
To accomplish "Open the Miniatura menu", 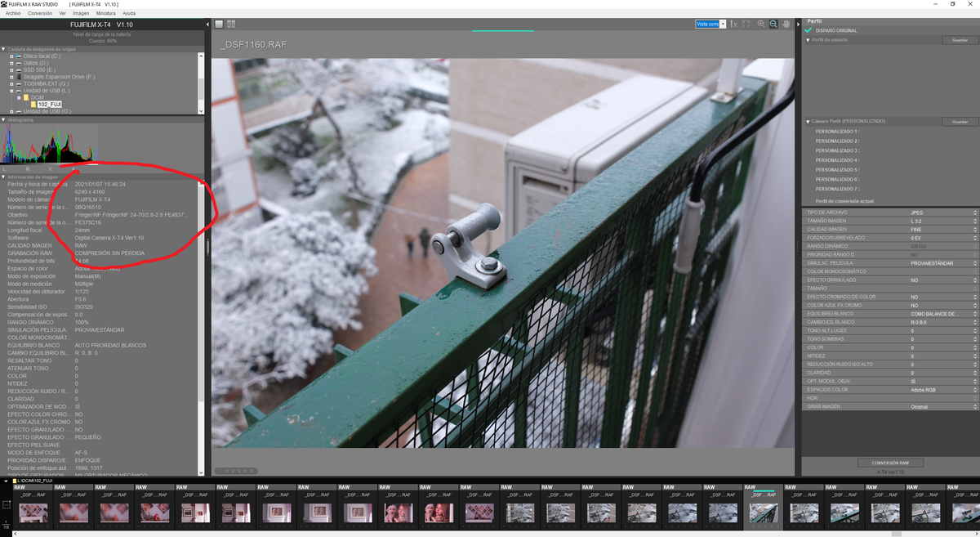I will pos(105,13).
